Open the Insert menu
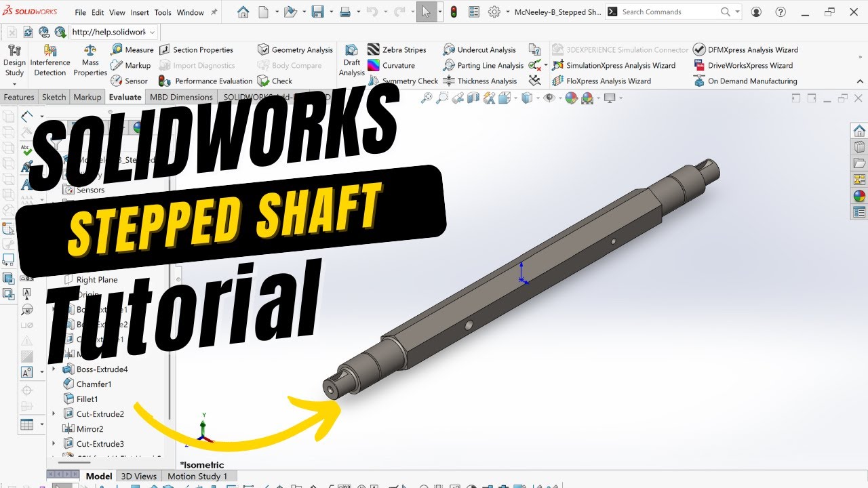This screenshot has height=488, width=868. click(x=140, y=12)
